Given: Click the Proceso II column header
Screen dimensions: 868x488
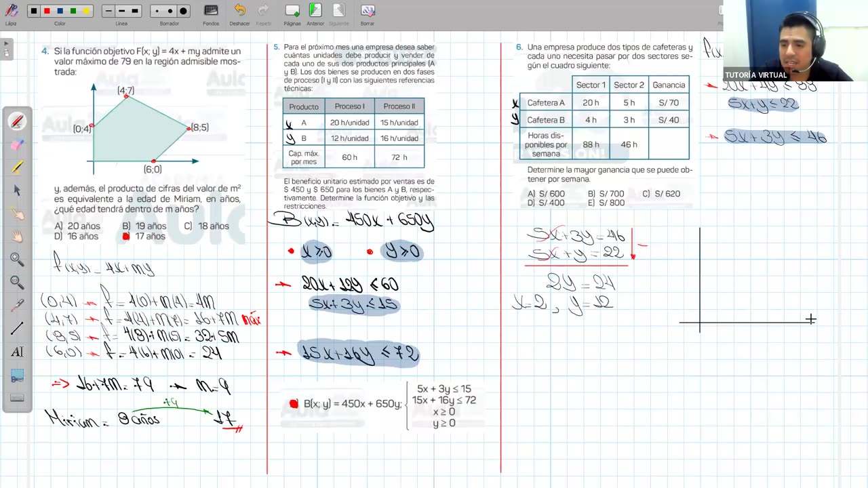Looking at the screenshot, I should (x=399, y=106).
